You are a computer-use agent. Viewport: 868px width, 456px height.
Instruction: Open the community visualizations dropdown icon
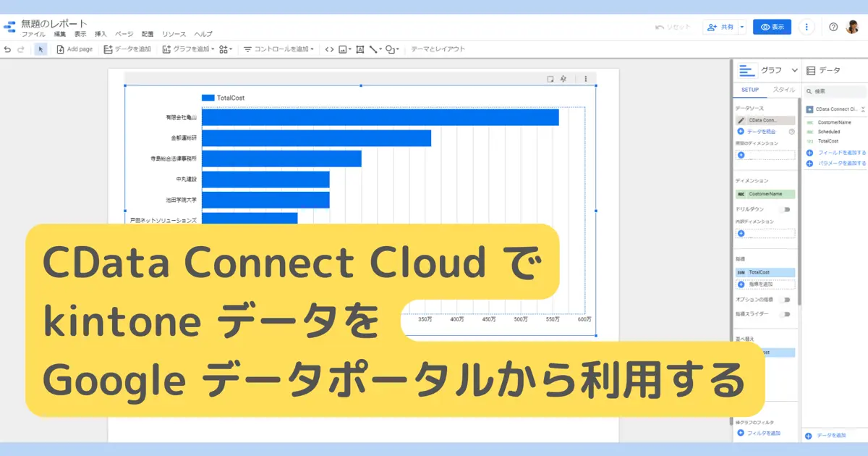(226, 49)
